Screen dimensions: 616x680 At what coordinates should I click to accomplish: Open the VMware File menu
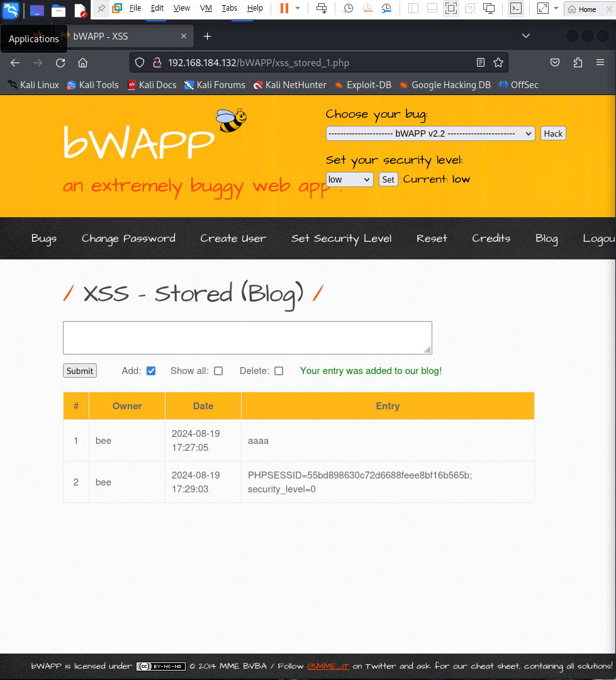(135, 8)
